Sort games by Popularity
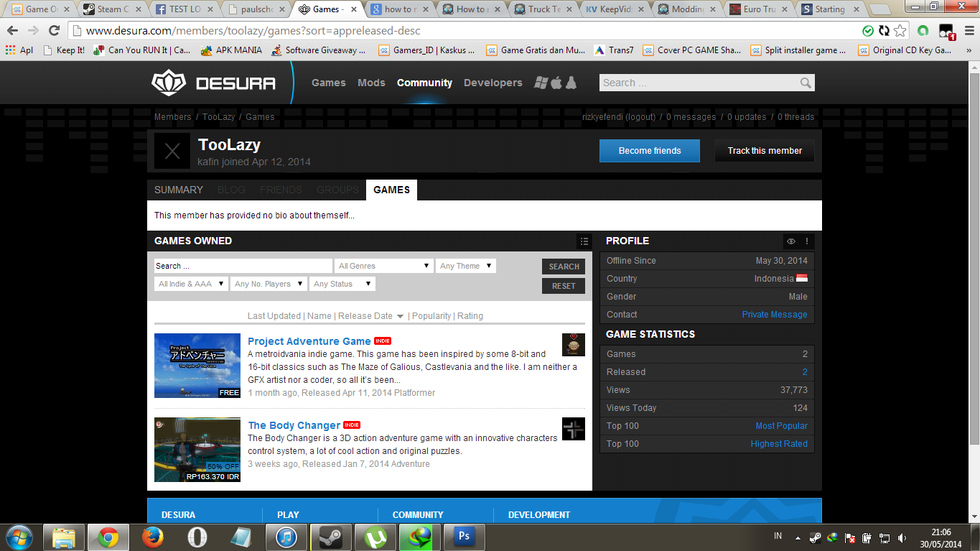Viewport: 980px width, 551px height. click(431, 316)
